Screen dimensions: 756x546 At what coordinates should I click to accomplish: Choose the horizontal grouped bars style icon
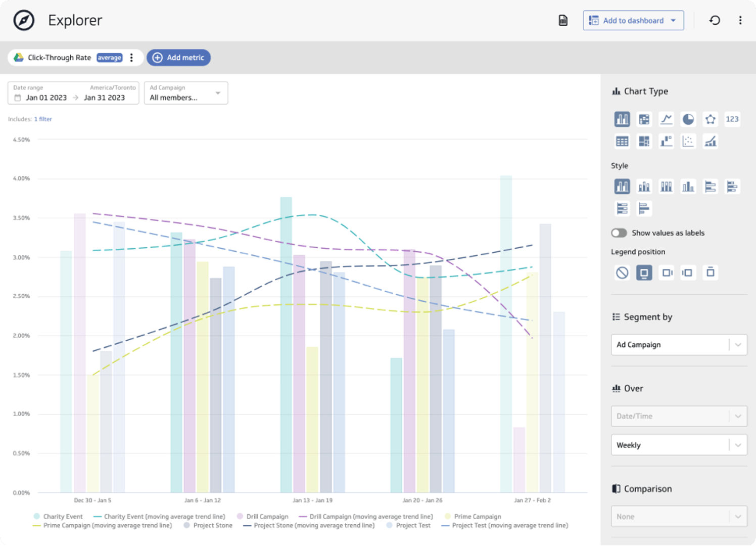point(711,187)
